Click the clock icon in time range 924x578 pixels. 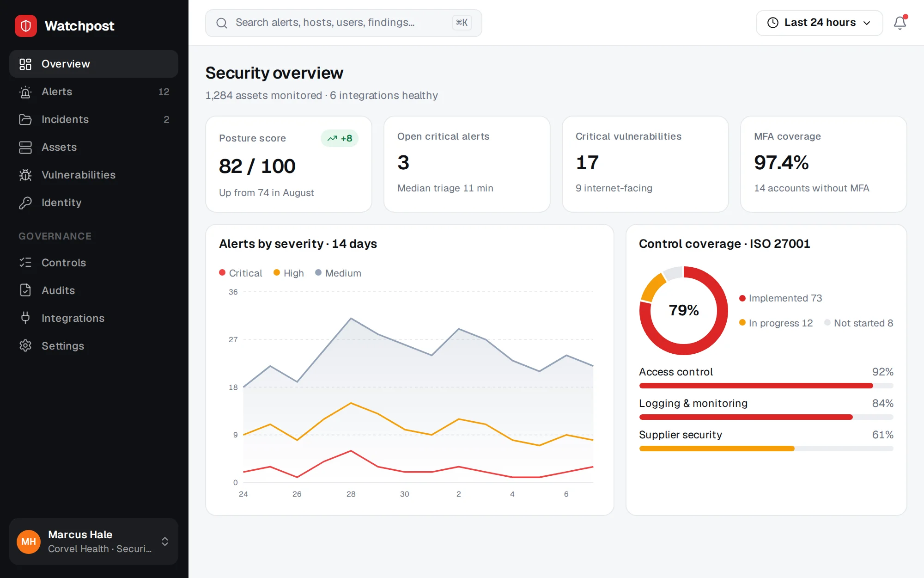[773, 23]
